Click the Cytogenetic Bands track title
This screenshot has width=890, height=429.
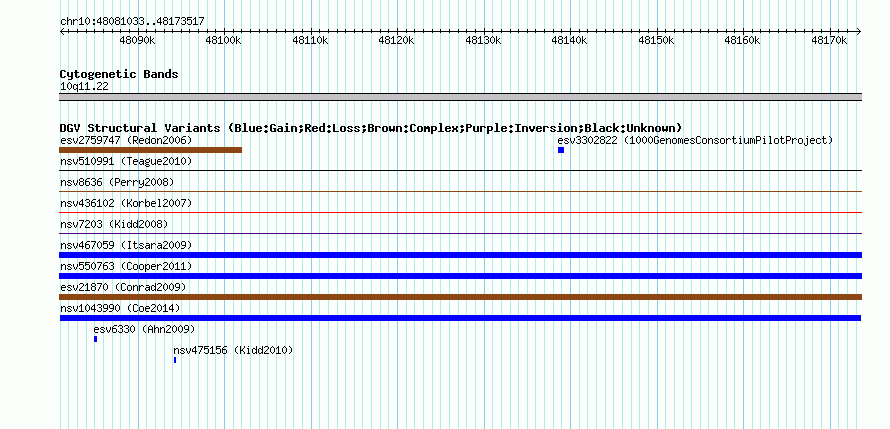[x=119, y=74]
